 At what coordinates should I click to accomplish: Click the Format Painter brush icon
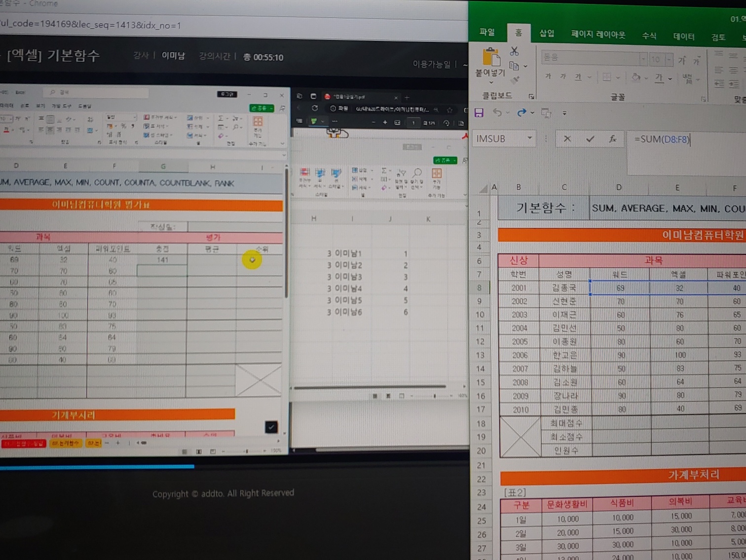[515, 80]
